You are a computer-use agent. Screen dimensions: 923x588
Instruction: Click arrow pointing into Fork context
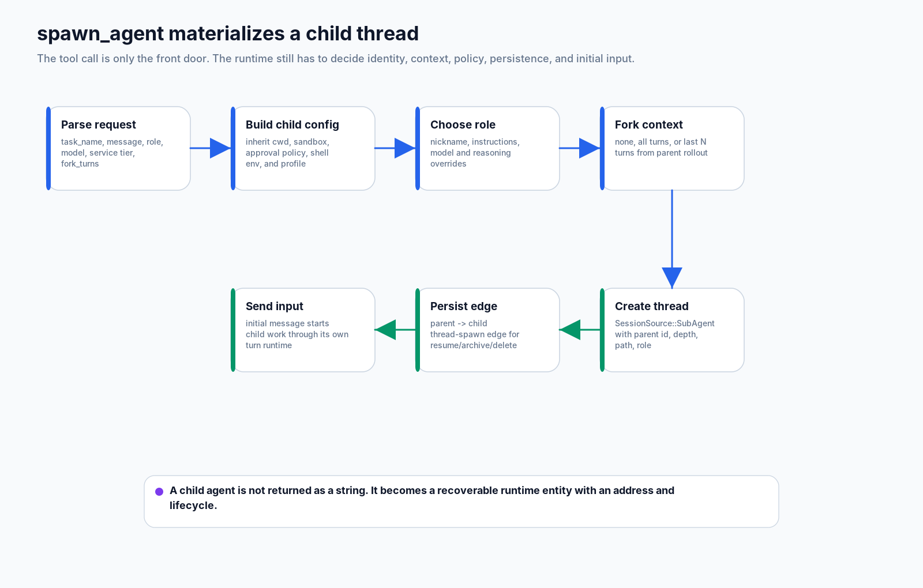click(x=580, y=148)
